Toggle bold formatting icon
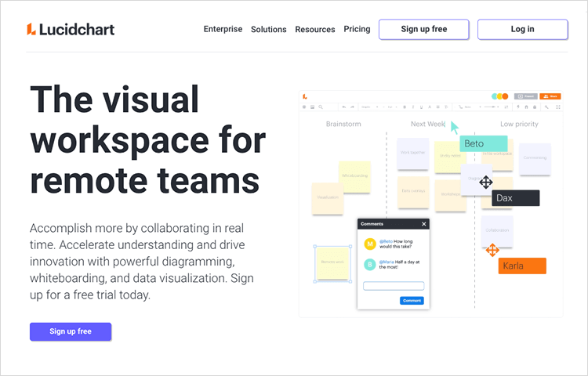 pos(405,107)
